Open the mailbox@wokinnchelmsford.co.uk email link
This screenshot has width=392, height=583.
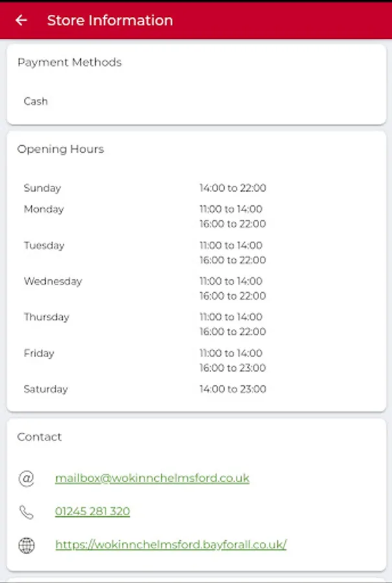[x=152, y=479]
